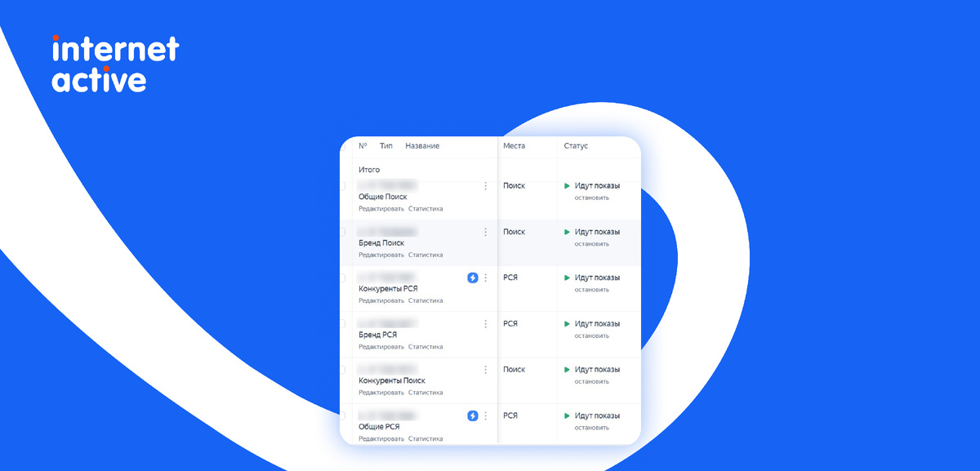Click Редактировать under Бренд Поиск
Viewport: 980px width, 471px height.
[x=381, y=255]
